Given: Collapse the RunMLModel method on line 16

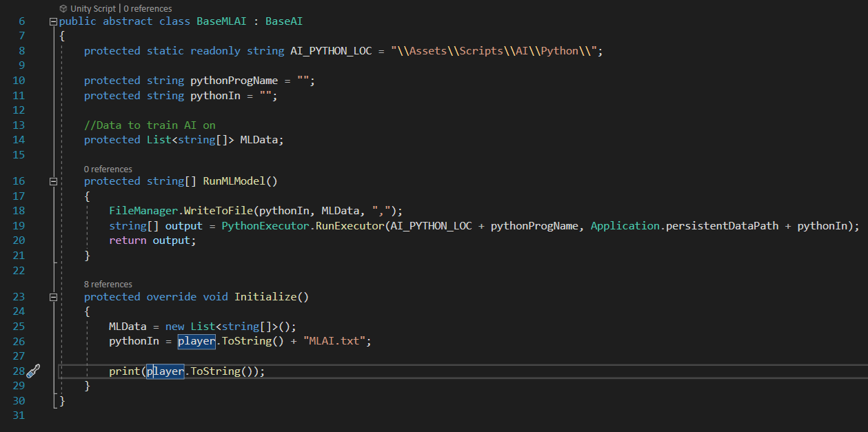Looking at the screenshot, I should coord(53,181).
